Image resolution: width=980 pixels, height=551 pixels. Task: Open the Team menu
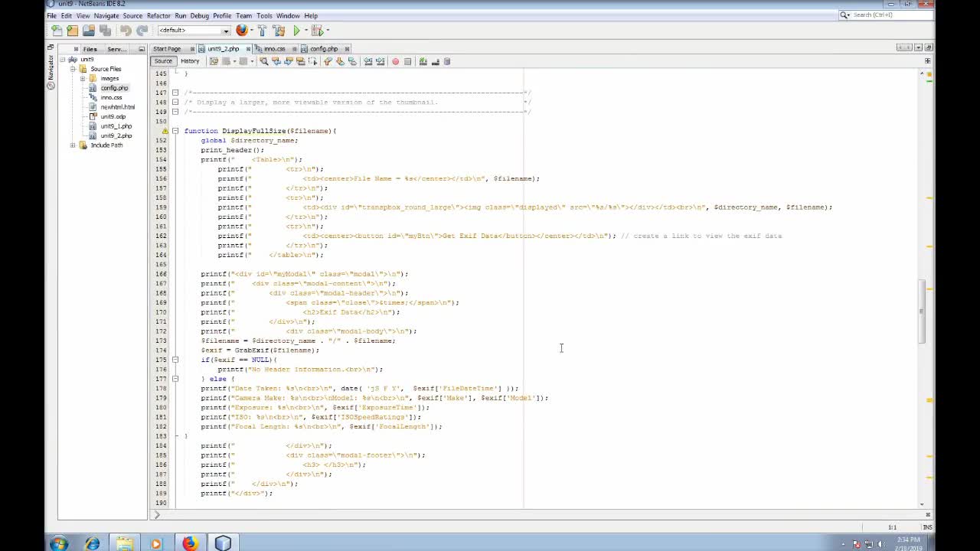243,15
